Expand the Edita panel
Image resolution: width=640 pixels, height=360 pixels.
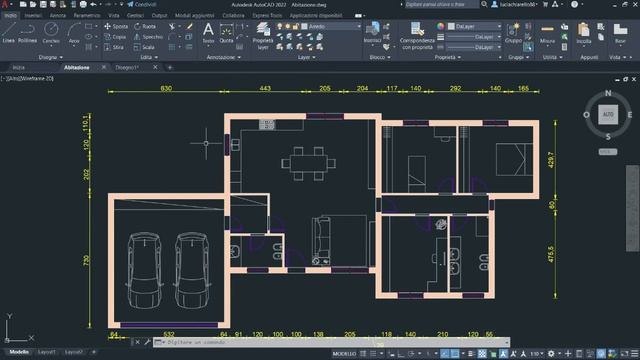[149, 58]
